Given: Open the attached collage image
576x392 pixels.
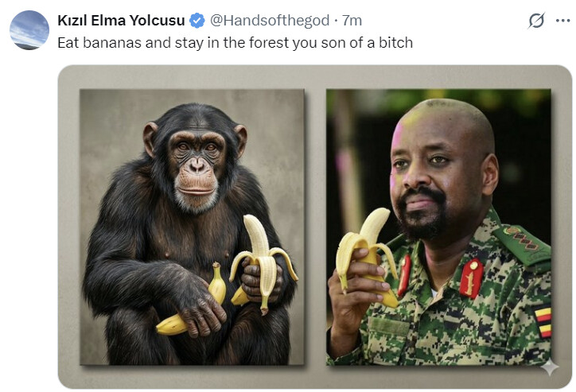Looking at the screenshot, I should point(315,227).
